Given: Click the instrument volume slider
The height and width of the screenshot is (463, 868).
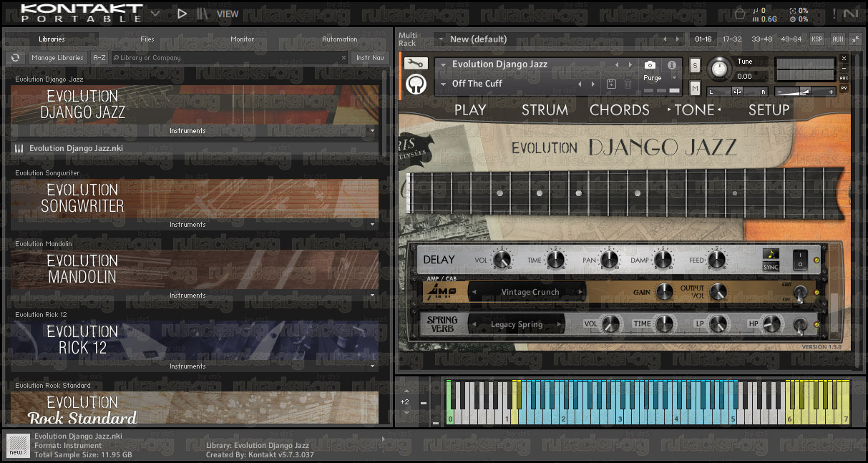Looking at the screenshot, I should (x=806, y=92).
